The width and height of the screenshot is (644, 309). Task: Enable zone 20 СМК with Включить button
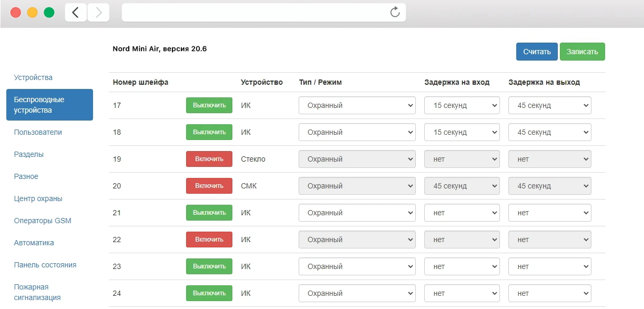click(209, 186)
